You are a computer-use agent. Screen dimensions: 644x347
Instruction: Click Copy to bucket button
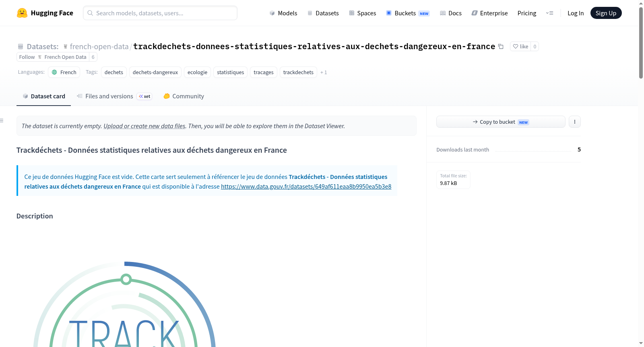coord(501,122)
